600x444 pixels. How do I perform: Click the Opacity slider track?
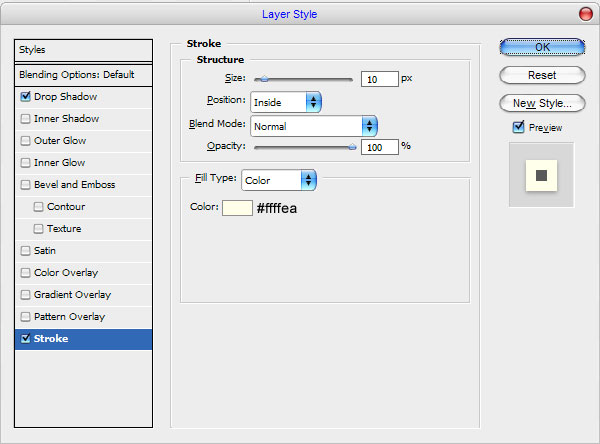[305, 147]
